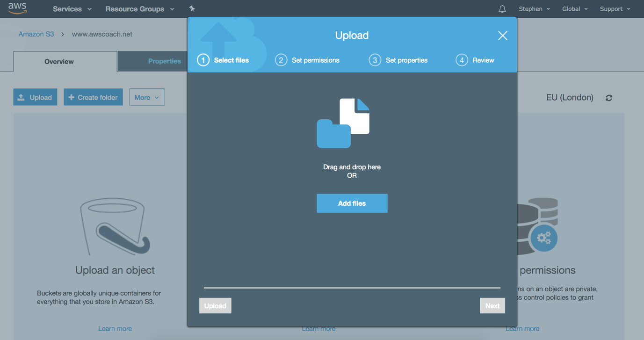Screen dimensions: 644x340
Task: Click the AWS logo home icon
Action: click(x=17, y=8)
